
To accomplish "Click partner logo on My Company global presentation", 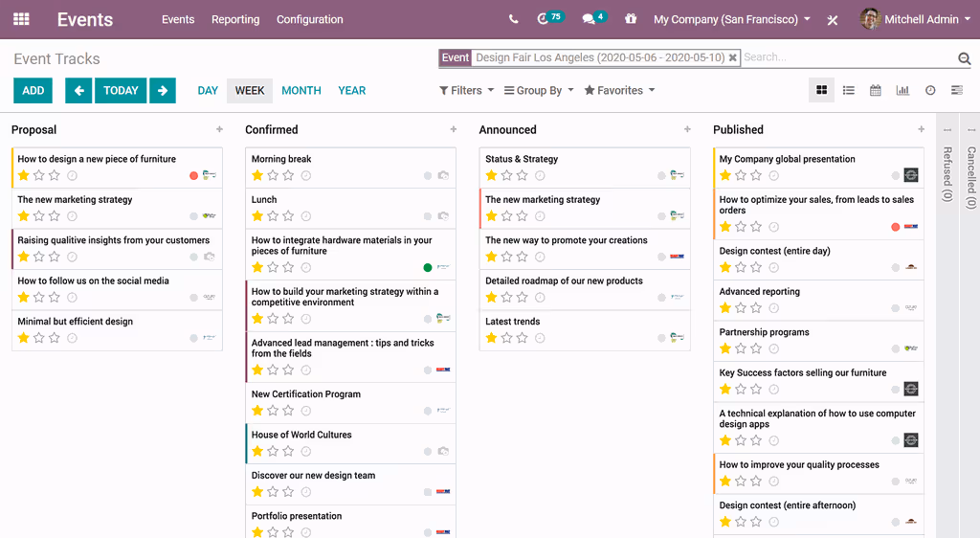I will (911, 175).
